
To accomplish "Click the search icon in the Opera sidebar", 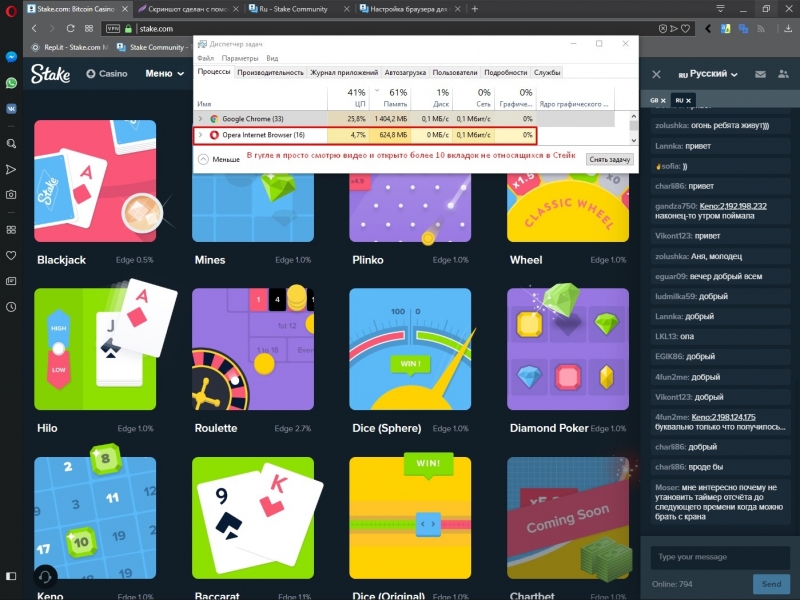I will point(11,144).
